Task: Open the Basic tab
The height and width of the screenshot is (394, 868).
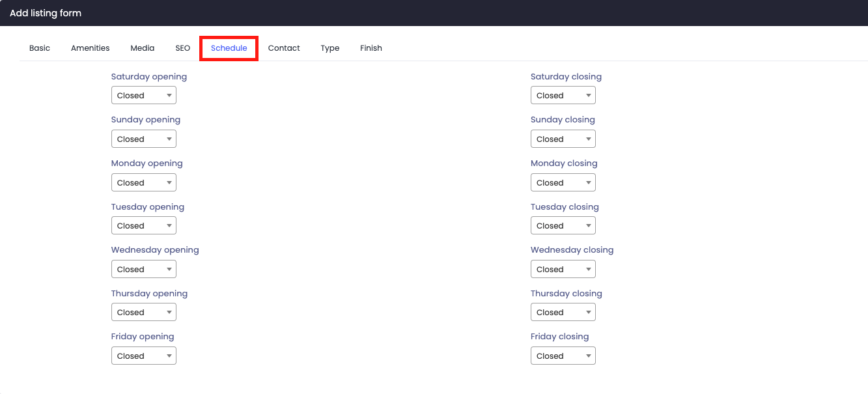Action: (40, 48)
